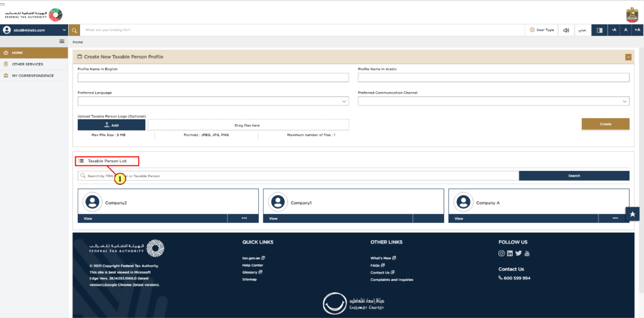Click phone number 600 599 994
Image resolution: width=644 pixels, height=318 pixels.
click(x=517, y=278)
